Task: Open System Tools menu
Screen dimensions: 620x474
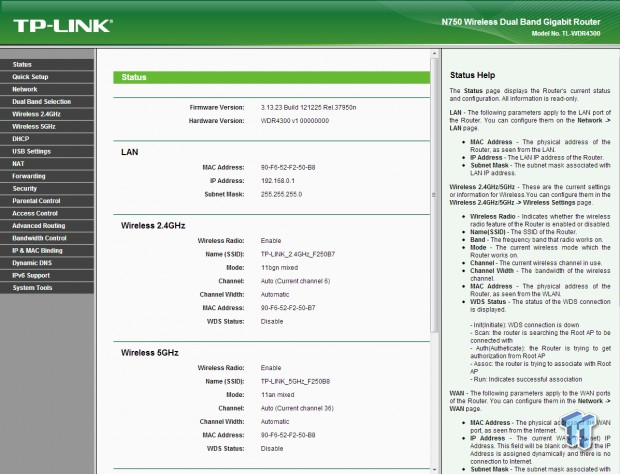Action: click(x=47, y=288)
